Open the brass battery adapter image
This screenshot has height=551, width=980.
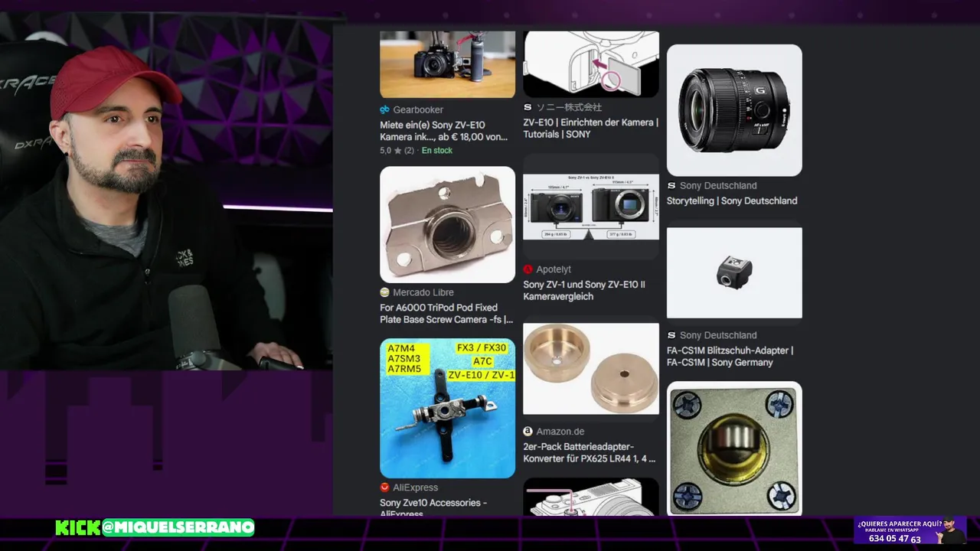click(590, 368)
